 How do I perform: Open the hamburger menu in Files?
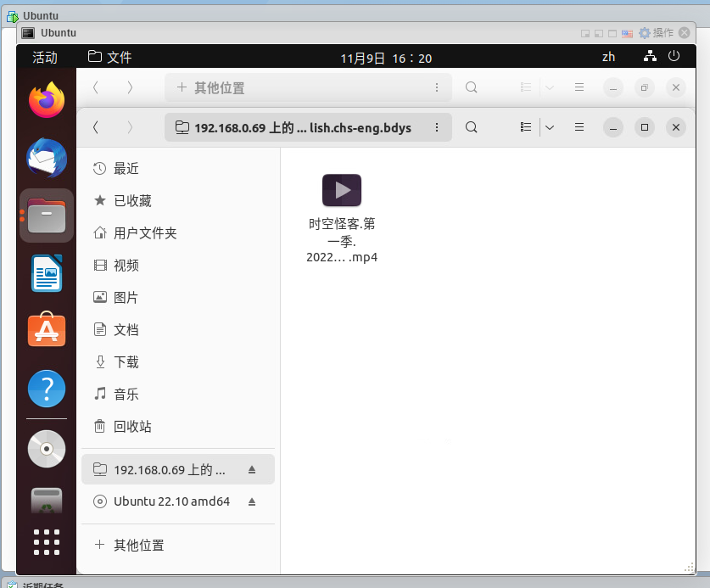578,126
